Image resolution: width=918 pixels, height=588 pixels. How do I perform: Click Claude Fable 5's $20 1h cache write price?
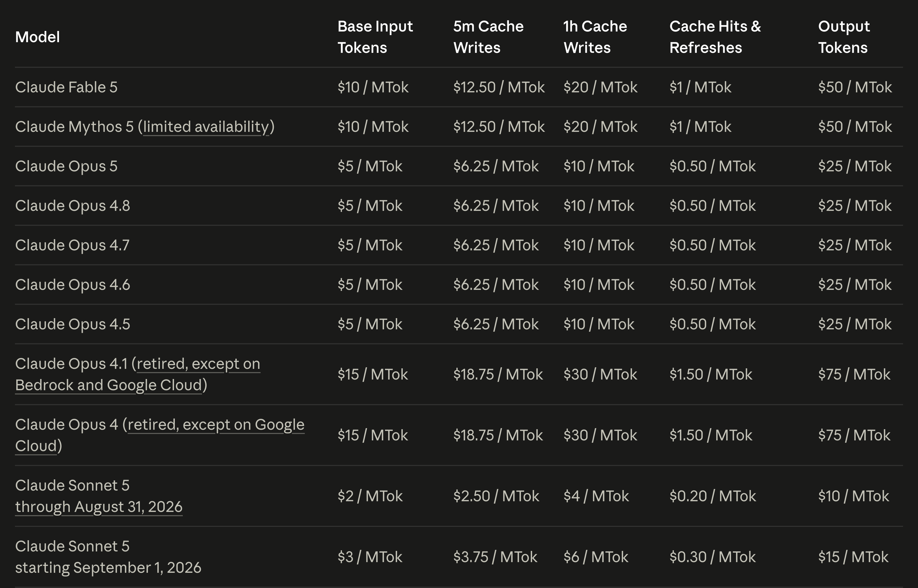tap(600, 87)
